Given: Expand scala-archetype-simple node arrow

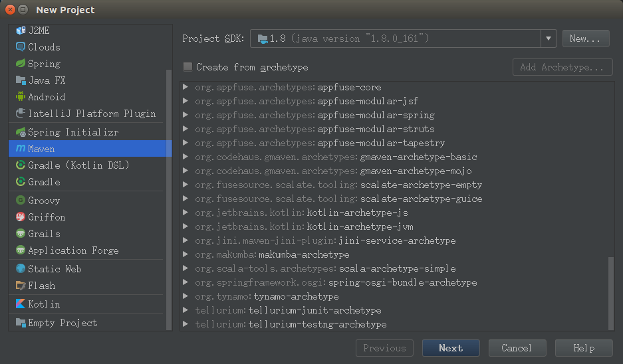Looking at the screenshot, I should (186, 268).
